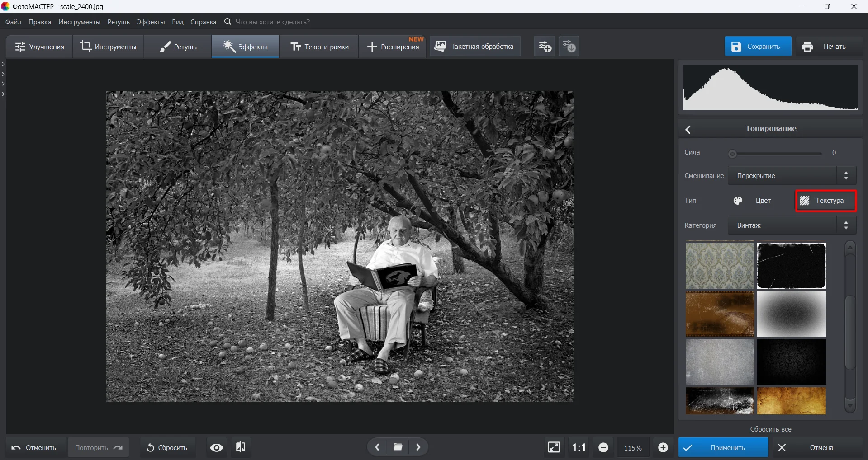Set zoom to 1:1 actual size

579,447
